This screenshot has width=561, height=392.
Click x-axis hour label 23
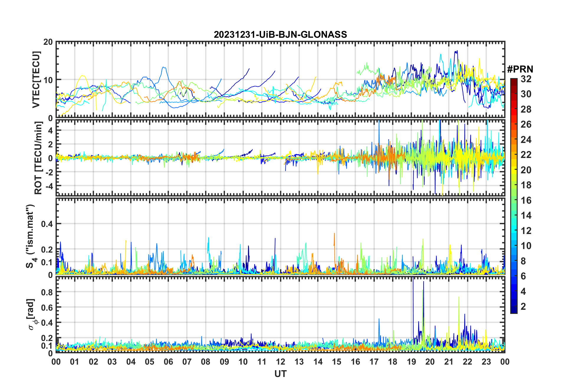486,362
